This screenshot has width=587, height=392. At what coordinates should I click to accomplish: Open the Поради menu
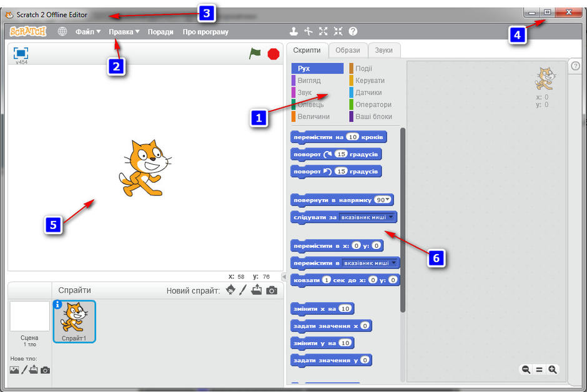[x=160, y=31]
